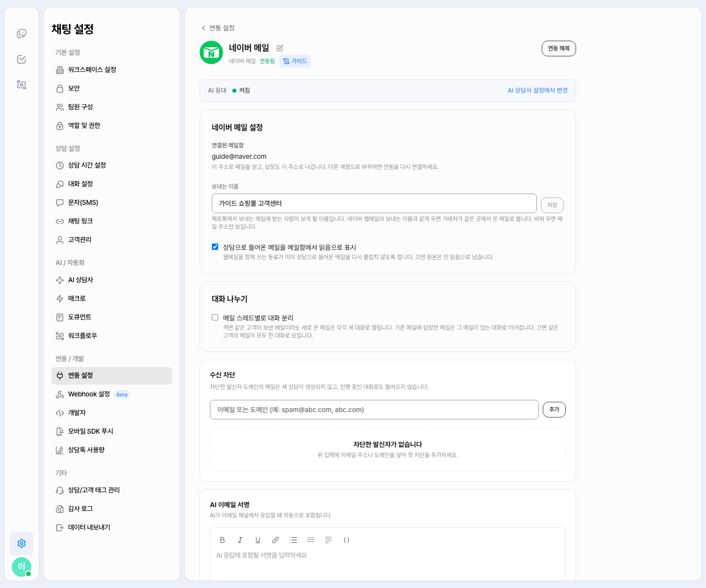706x588 pixels.
Task: Select 대화 설정 in sidebar
Action: (x=112, y=184)
